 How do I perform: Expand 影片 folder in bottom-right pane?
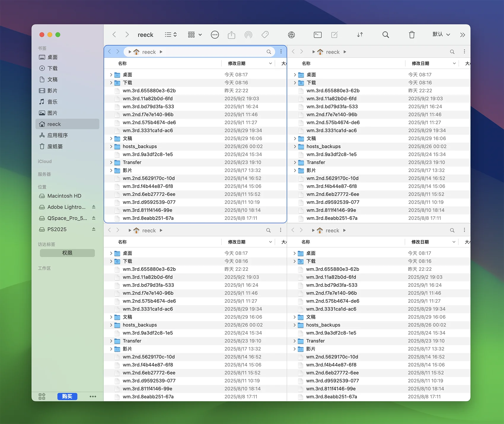coord(294,349)
